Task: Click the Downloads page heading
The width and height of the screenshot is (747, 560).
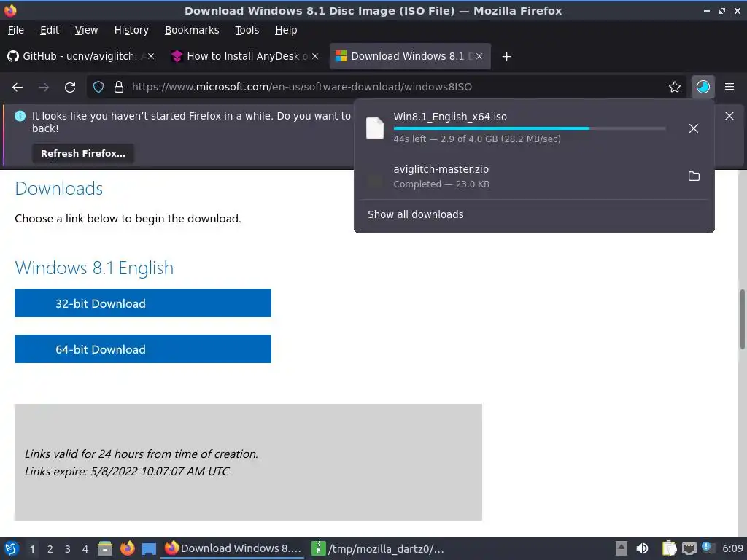Action: point(59,189)
